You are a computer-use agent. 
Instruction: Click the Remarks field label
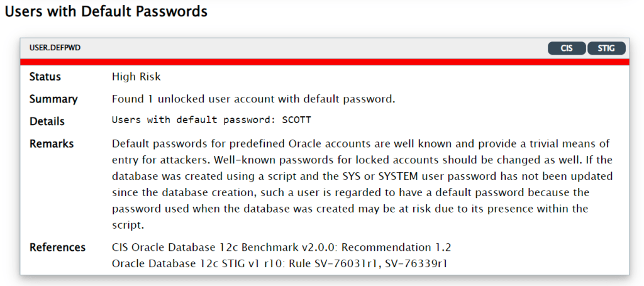point(52,143)
